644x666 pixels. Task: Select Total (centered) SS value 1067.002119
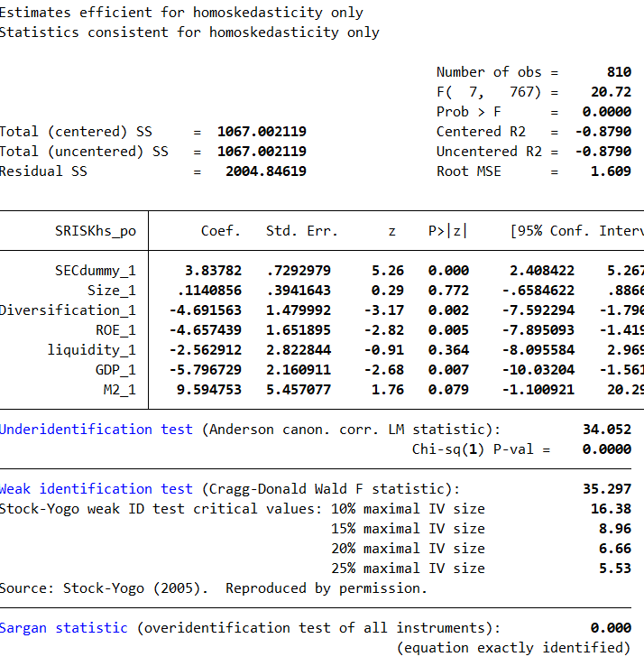pyautogui.click(x=262, y=132)
